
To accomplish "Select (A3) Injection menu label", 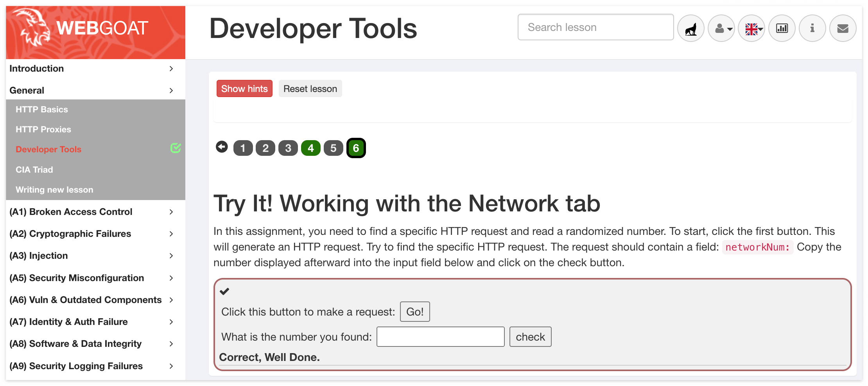I will [x=38, y=256].
